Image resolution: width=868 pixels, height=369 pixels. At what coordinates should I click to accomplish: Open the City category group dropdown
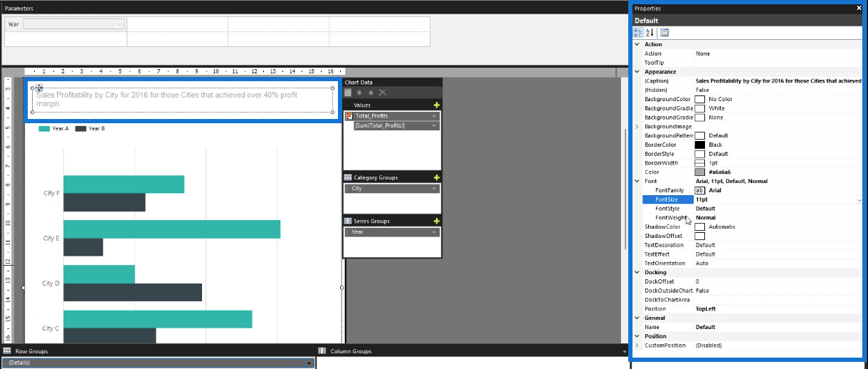click(x=434, y=189)
